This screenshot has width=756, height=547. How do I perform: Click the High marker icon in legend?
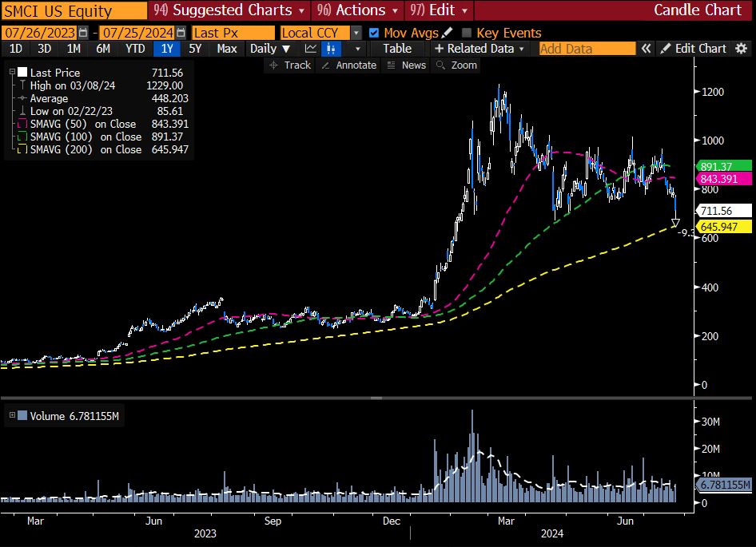[22, 85]
